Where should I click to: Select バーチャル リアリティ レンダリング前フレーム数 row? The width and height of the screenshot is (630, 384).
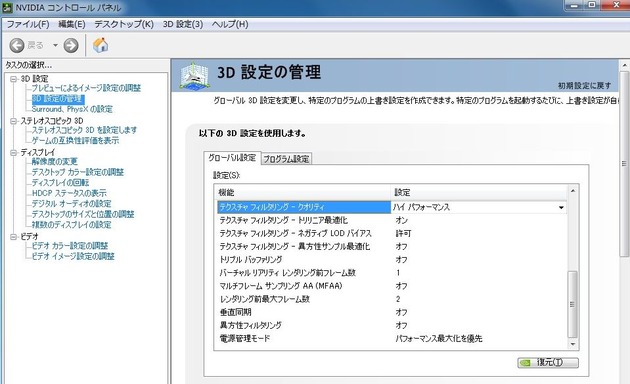tap(391, 273)
